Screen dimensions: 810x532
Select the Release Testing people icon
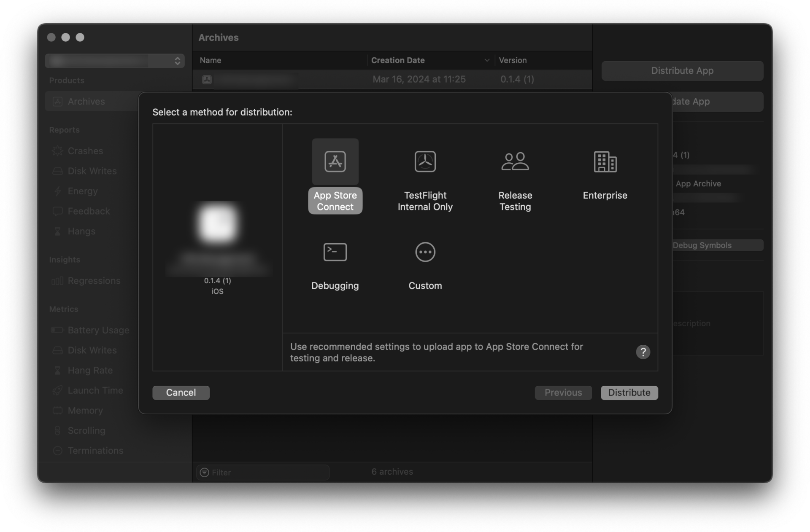515,161
